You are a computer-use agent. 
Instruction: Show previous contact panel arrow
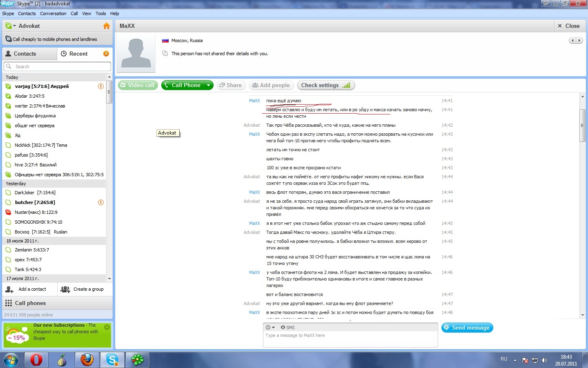[573, 40]
